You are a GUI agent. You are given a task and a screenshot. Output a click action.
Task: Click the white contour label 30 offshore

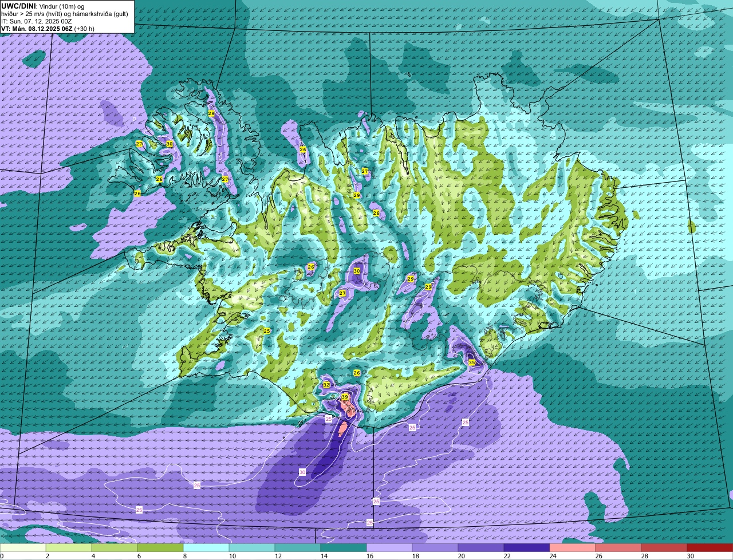(302, 472)
